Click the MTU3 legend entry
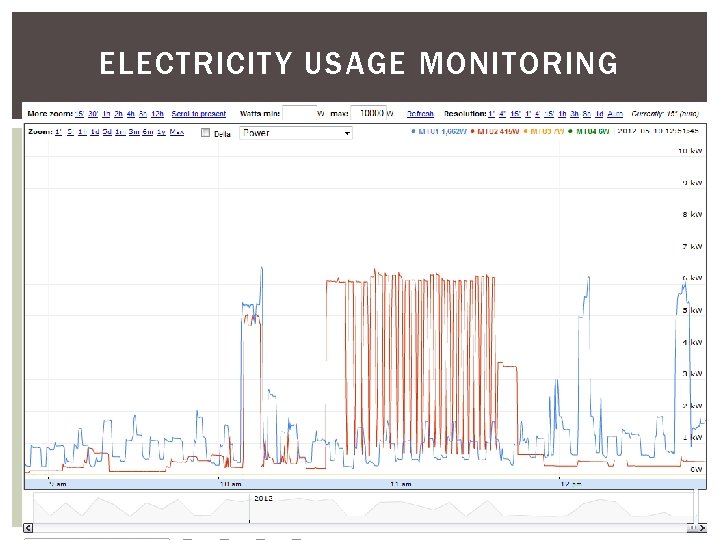The width and height of the screenshot is (720, 540). tap(544, 131)
